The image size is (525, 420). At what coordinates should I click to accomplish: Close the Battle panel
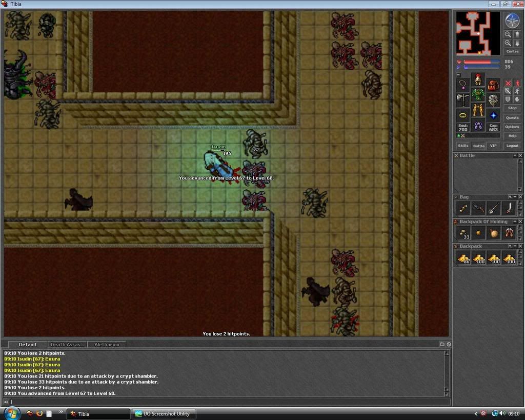tap(520, 155)
